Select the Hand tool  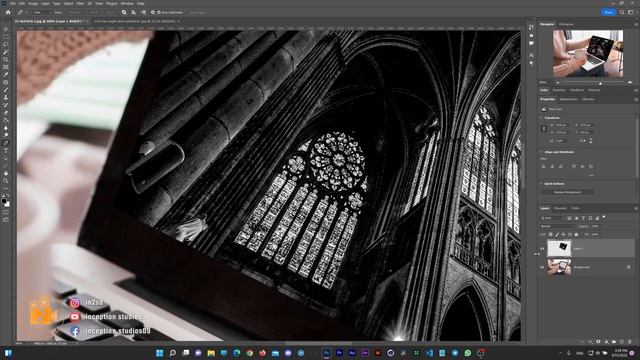[6, 173]
